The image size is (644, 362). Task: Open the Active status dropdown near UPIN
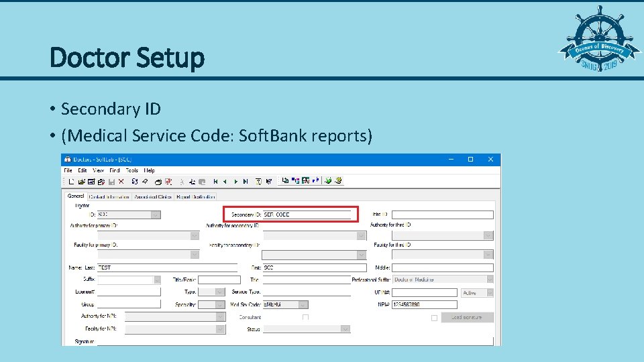[490, 293]
